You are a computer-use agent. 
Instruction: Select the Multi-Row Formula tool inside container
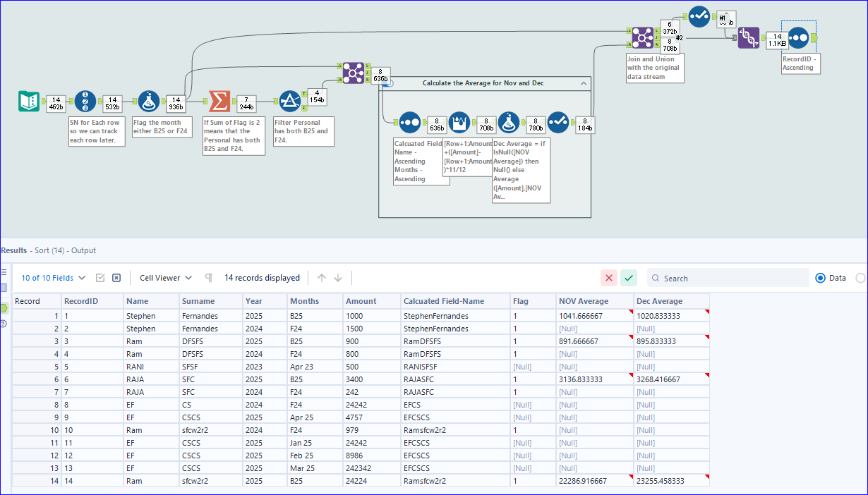coord(459,122)
